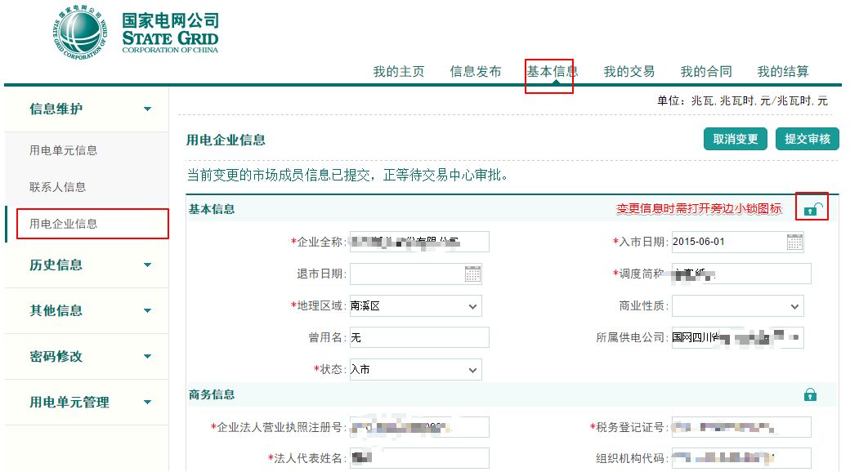Go to the 基本信息 tab

click(x=552, y=72)
